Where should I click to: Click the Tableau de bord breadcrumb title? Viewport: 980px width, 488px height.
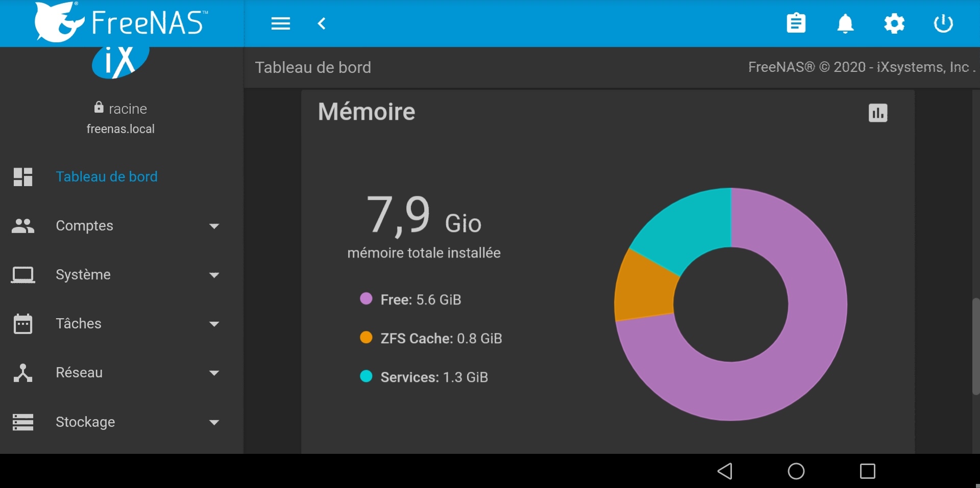point(313,67)
